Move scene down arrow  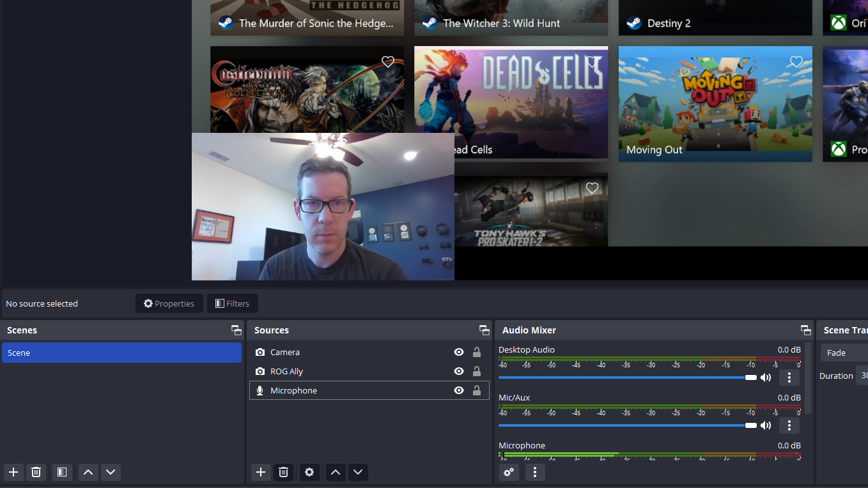pos(111,472)
